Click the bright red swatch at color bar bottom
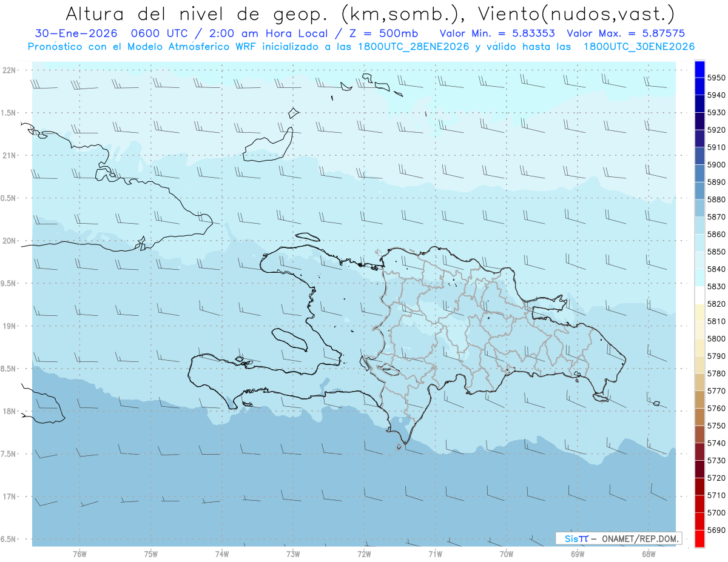 699,538
